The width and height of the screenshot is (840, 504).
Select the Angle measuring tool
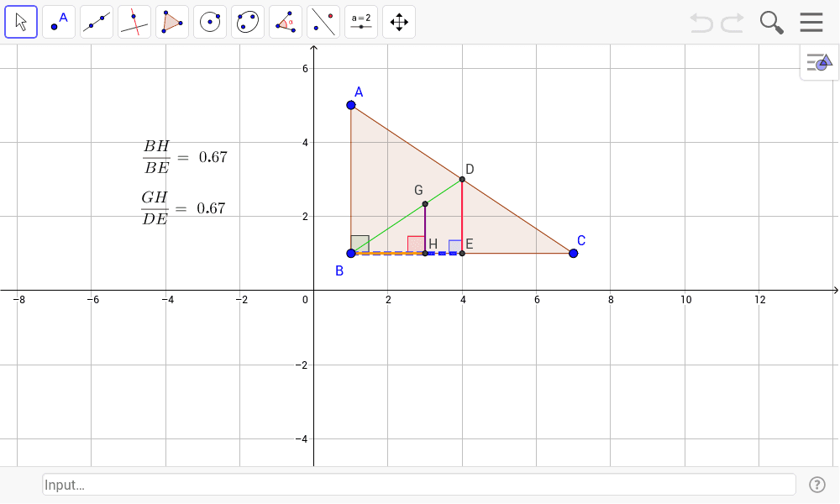click(x=285, y=21)
